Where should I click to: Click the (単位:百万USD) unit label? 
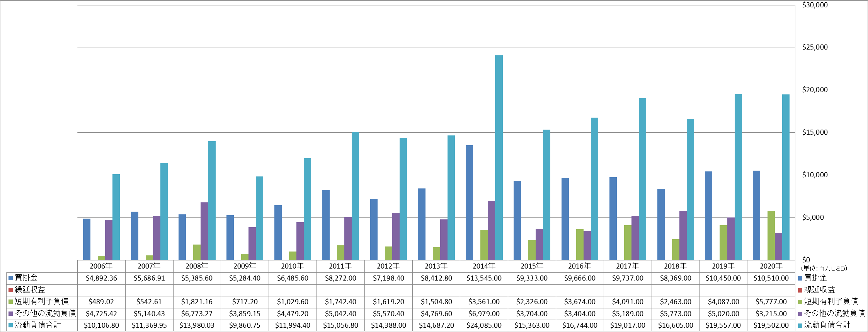click(824, 269)
